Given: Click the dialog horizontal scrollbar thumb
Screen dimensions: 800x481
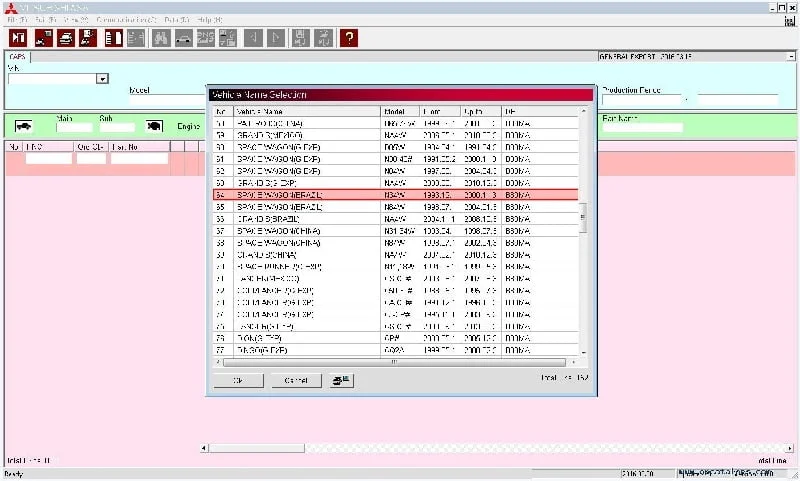Looking at the screenshot, I should [394, 362].
